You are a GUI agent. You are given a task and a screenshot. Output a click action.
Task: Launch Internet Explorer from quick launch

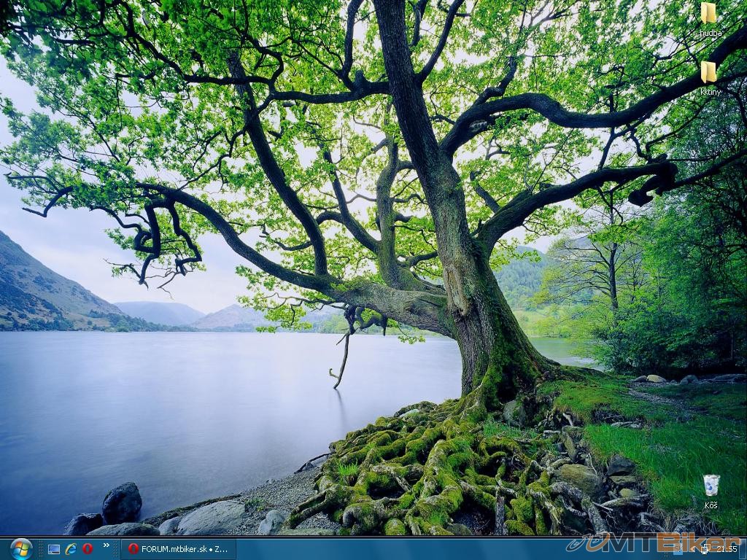click(71, 549)
